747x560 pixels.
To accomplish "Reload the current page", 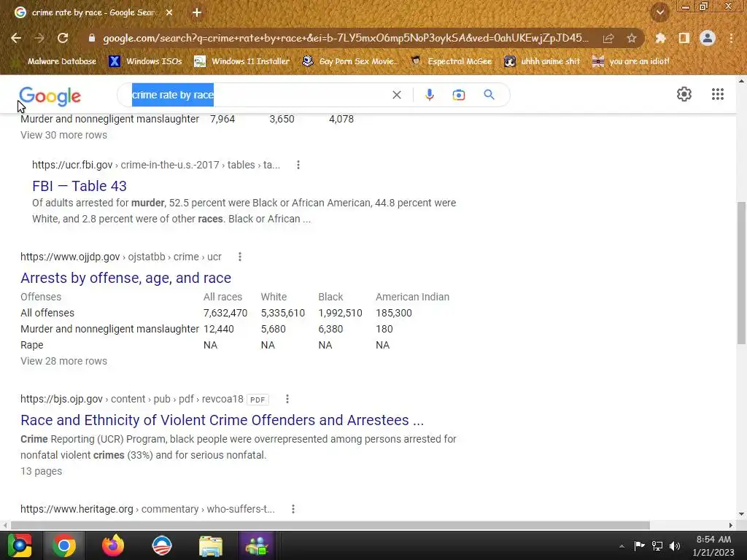I will tap(63, 38).
